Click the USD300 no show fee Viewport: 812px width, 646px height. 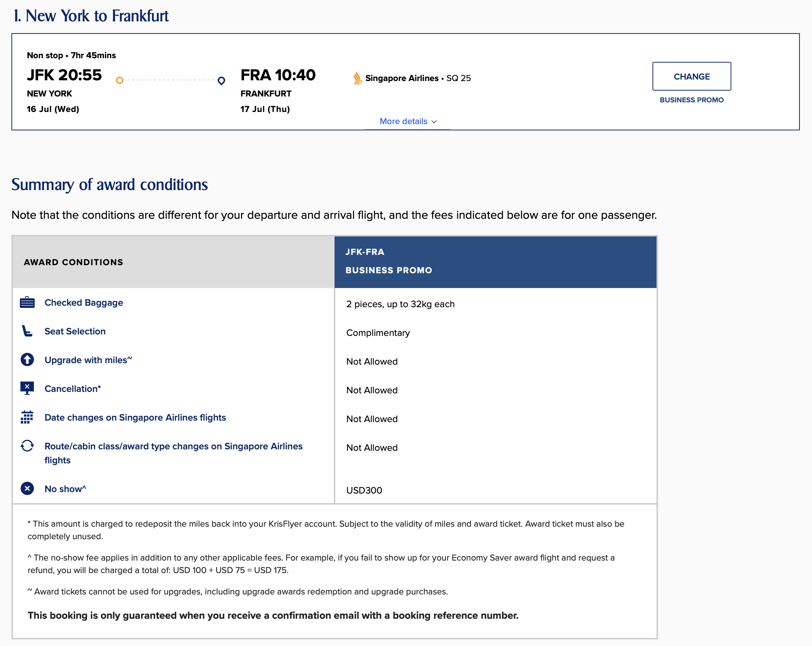tap(364, 490)
